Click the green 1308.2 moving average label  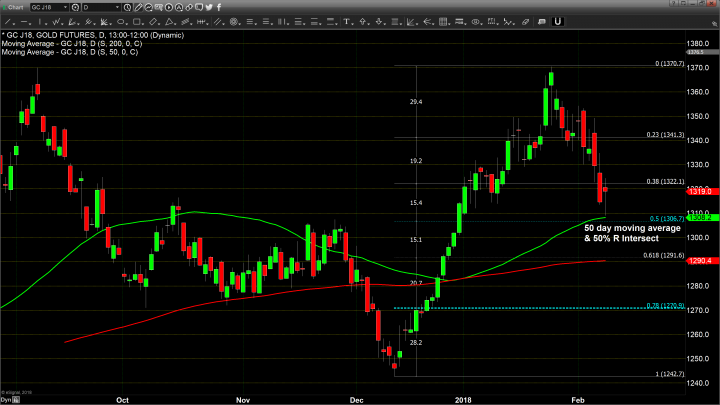(701, 218)
